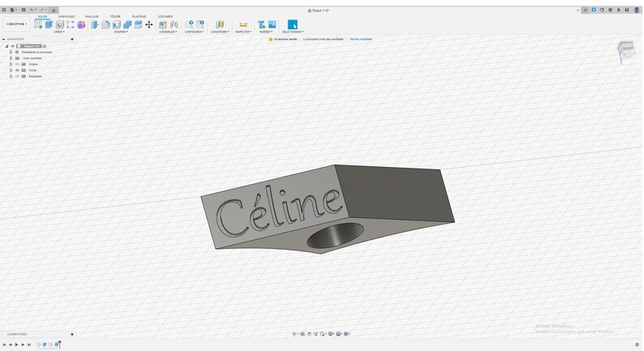644x351 pixels.
Task: Open the Help question mark icon
Action: (627, 10)
